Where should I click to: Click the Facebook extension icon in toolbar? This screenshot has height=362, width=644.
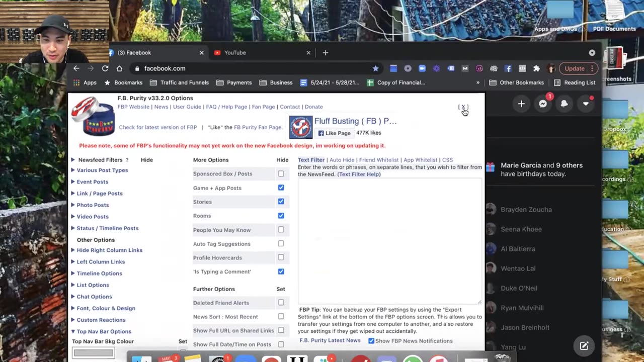pyautogui.click(x=508, y=68)
